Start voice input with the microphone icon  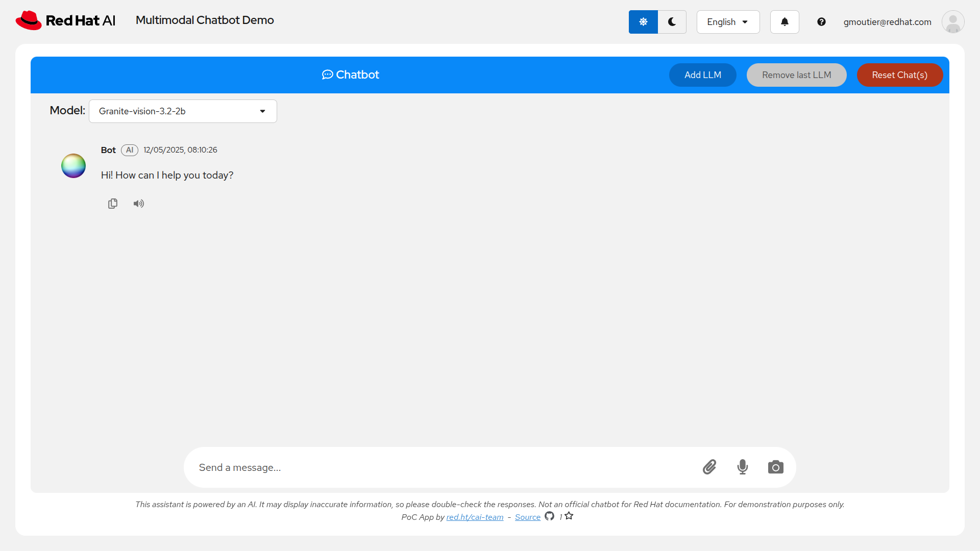click(x=743, y=467)
